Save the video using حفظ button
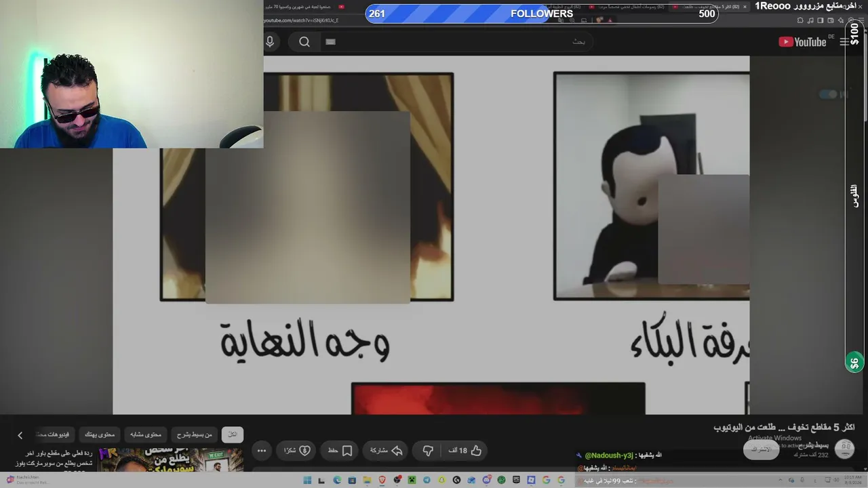868x488 pixels. point(340,450)
